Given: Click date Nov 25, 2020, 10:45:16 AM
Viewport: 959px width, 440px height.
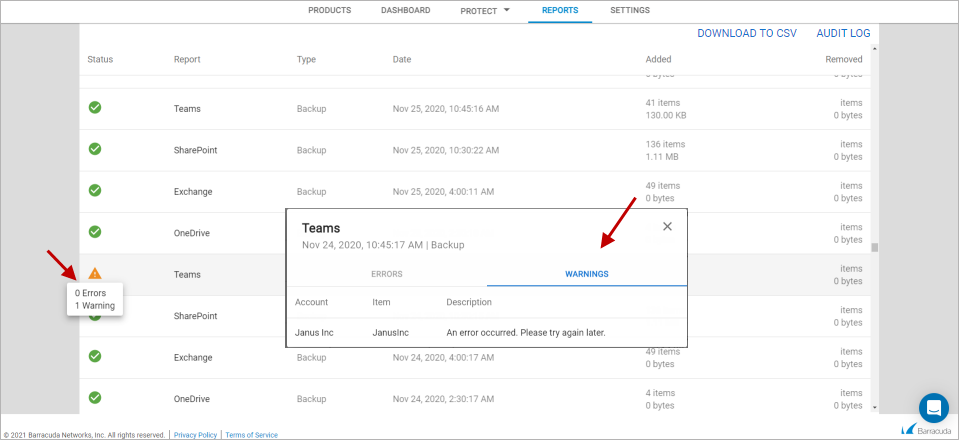Looking at the screenshot, I should coord(446,109).
